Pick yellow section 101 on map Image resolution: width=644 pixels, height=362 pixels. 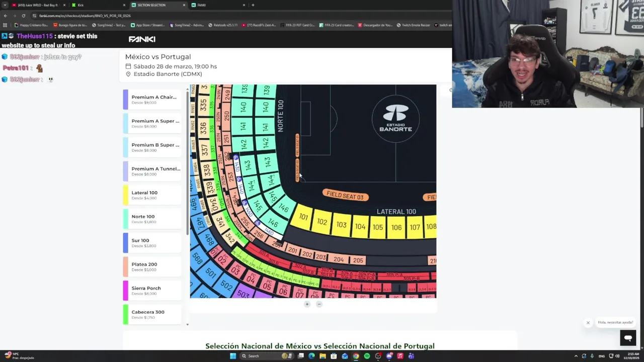point(303,217)
